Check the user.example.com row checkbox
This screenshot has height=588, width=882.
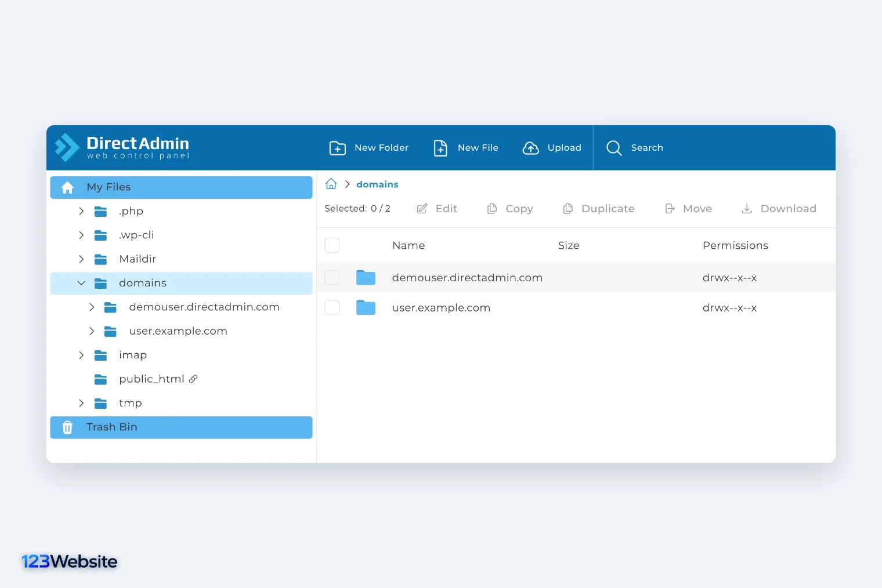[x=332, y=307]
